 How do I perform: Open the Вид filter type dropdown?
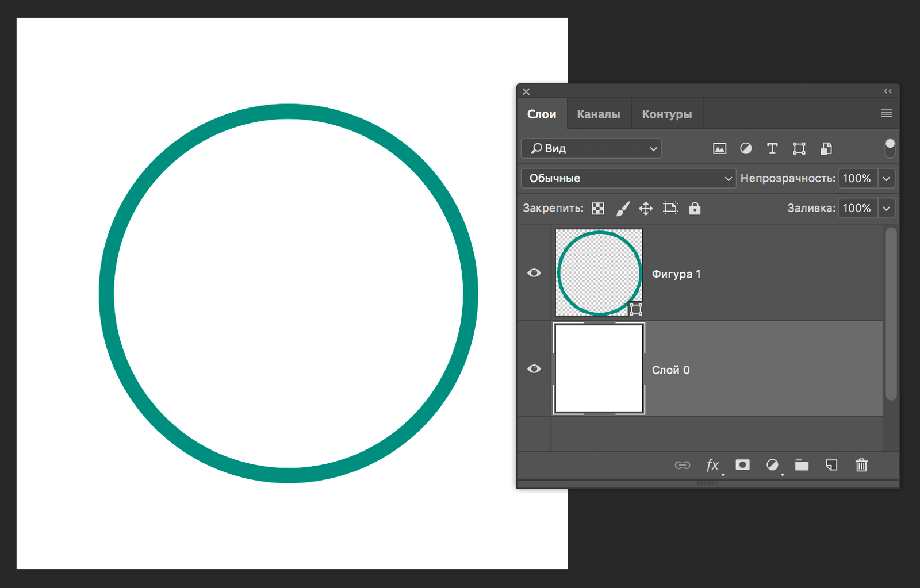click(591, 148)
